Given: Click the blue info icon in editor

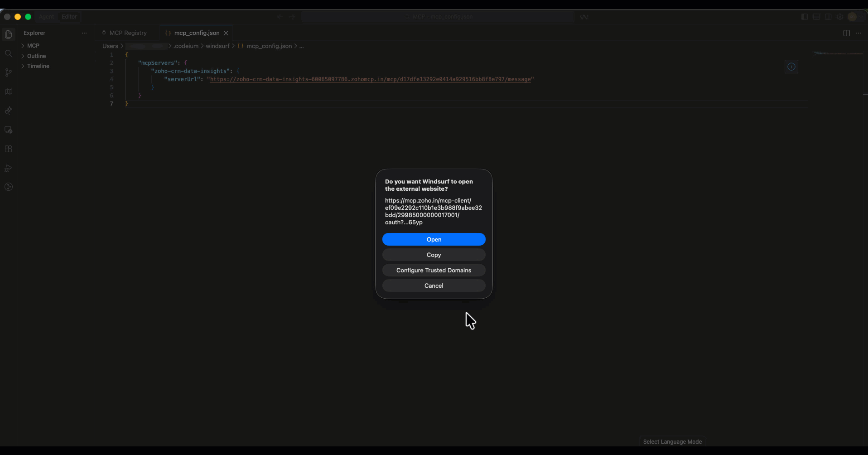Looking at the screenshot, I should [791, 67].
